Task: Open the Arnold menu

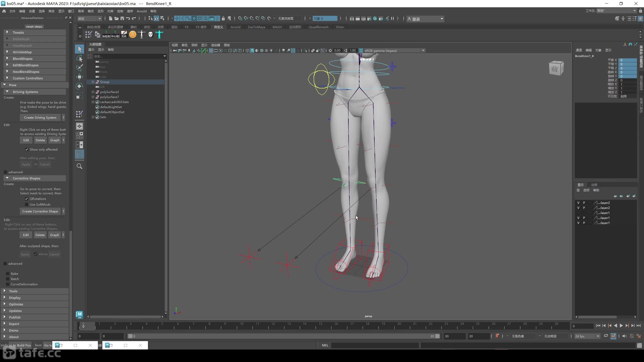Action: (x=141, y=11)
